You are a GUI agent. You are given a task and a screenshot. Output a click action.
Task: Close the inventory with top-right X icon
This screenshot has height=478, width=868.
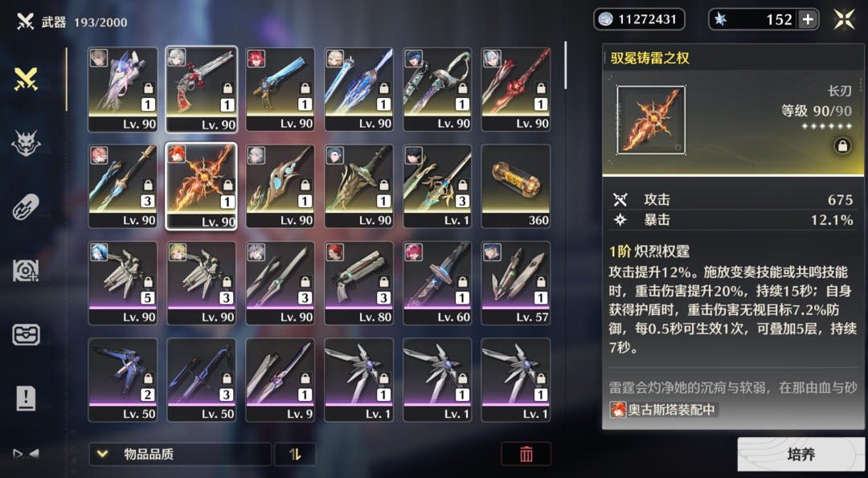click(x=845, y=19)
